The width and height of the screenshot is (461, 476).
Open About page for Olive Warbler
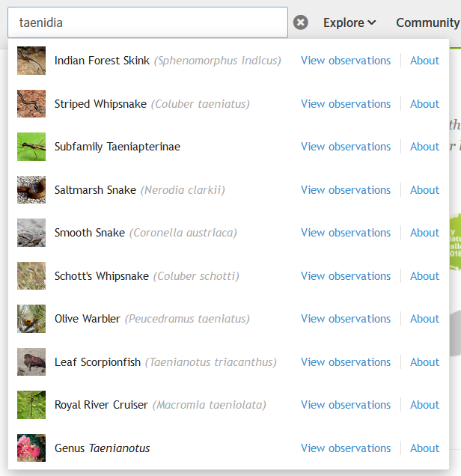pyautogui.click(x=424, y=319)
